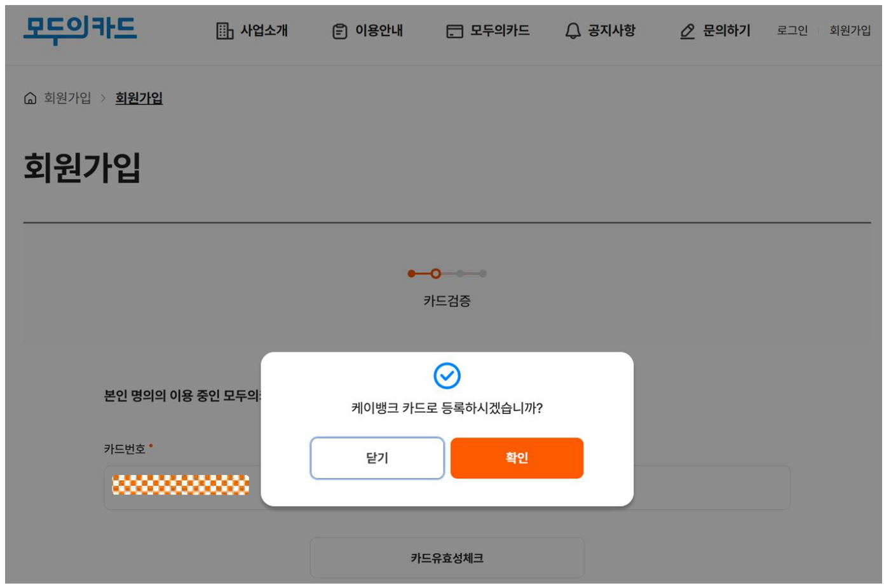
Task: Confirm registration with the orange 확인 button
Action: click(517, 458)
